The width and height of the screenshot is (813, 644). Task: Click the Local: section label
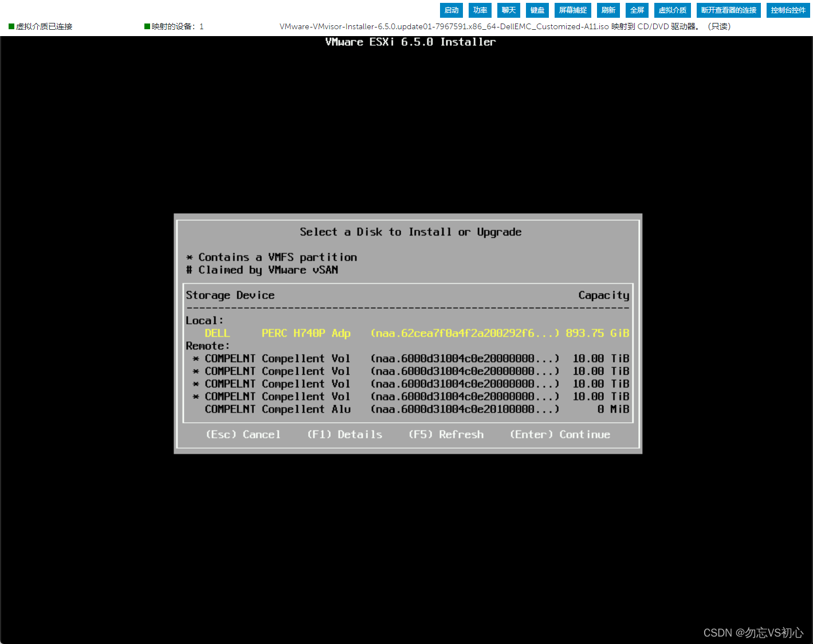pos(205,320)
